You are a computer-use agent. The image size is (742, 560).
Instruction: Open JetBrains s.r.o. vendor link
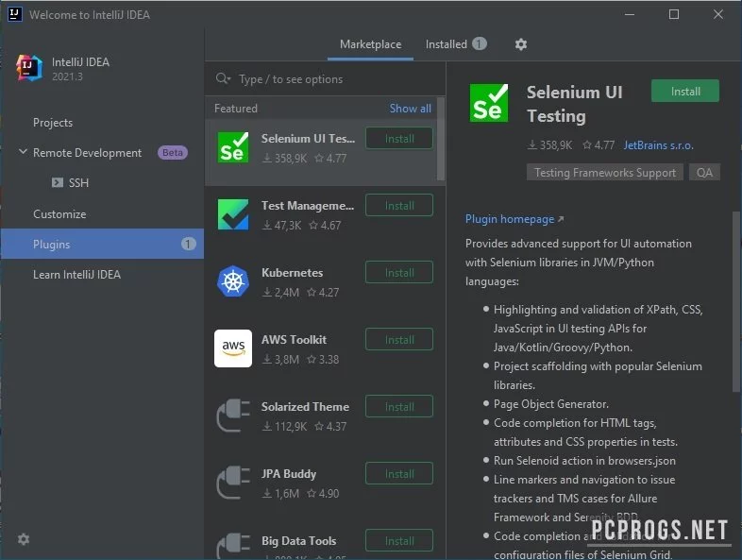pos(658,145)
